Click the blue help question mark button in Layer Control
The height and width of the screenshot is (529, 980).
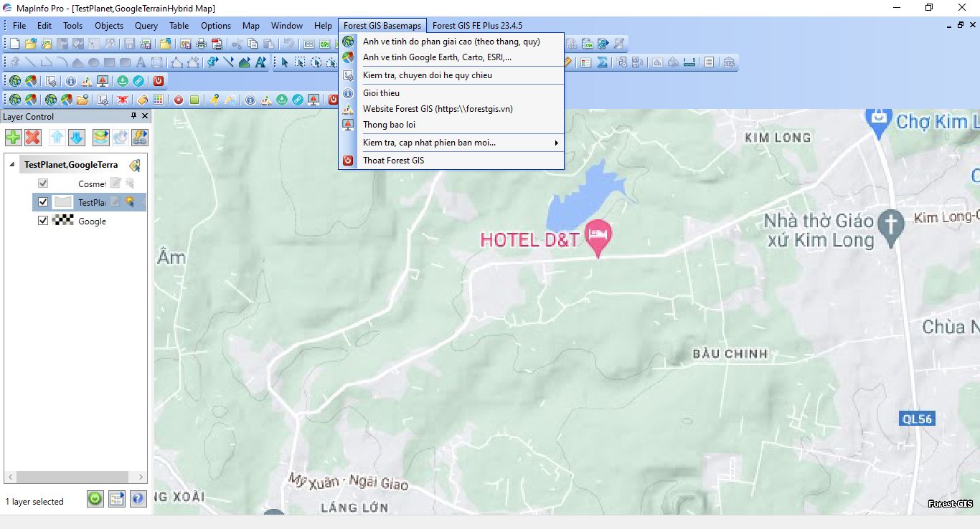(138, 498)
